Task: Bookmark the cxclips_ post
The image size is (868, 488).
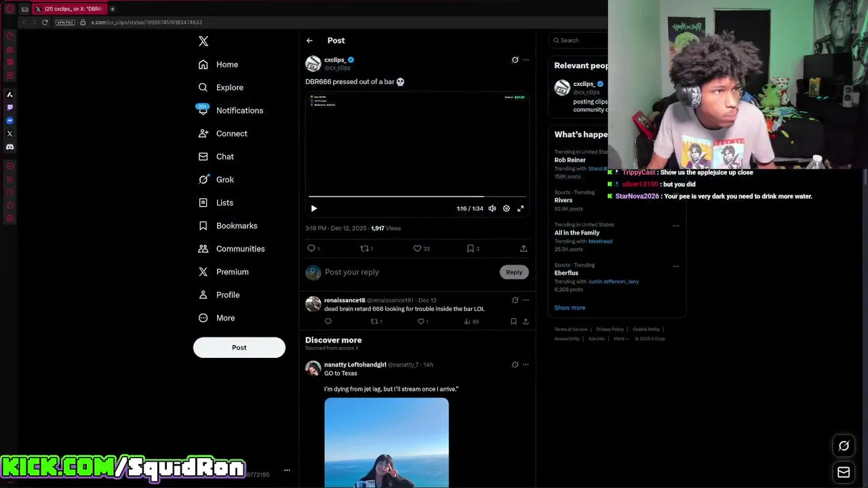Action: [x=473, y=249]
